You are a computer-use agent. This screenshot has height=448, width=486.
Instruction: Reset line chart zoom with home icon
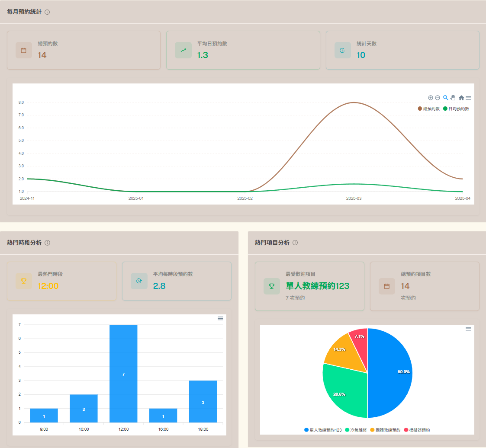point(461,98)
